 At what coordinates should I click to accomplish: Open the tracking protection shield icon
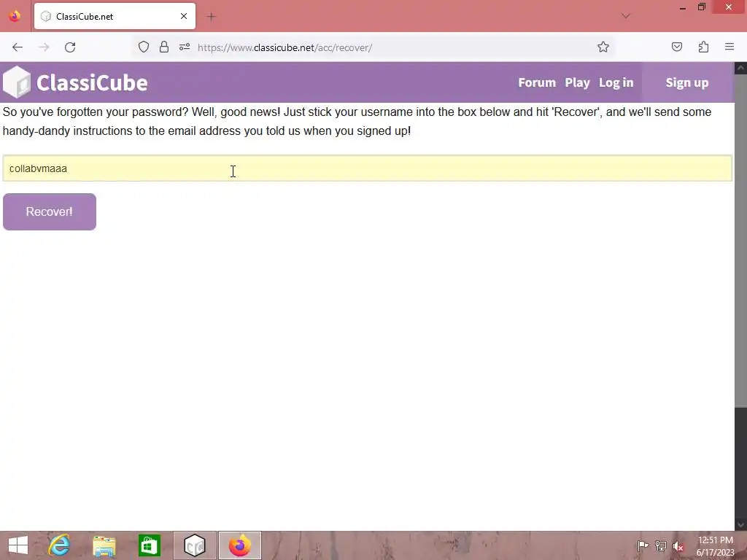point(144,47)
